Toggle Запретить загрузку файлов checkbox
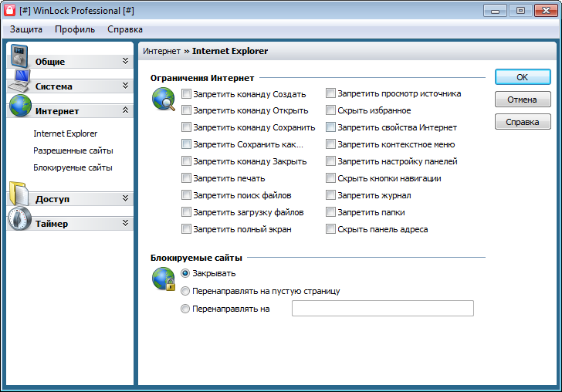The image size is (562, 392). (186, 211)
